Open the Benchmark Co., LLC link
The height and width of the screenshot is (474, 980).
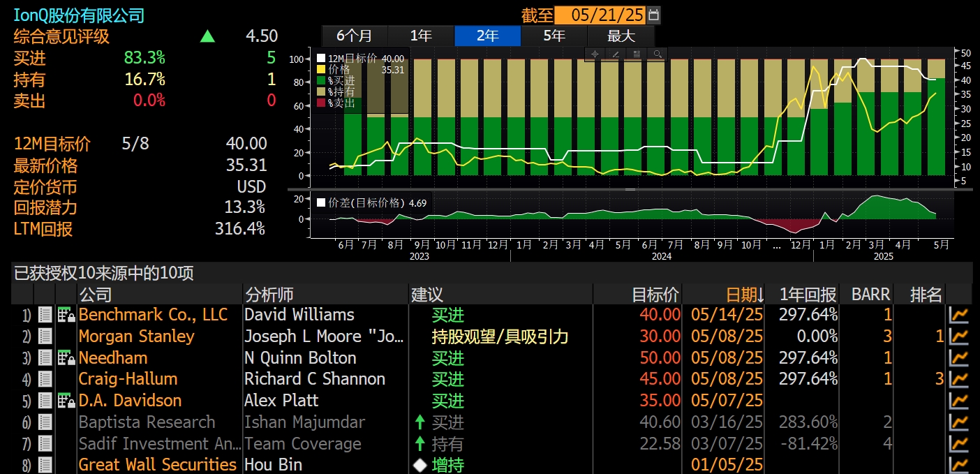(x=153, y=315)
